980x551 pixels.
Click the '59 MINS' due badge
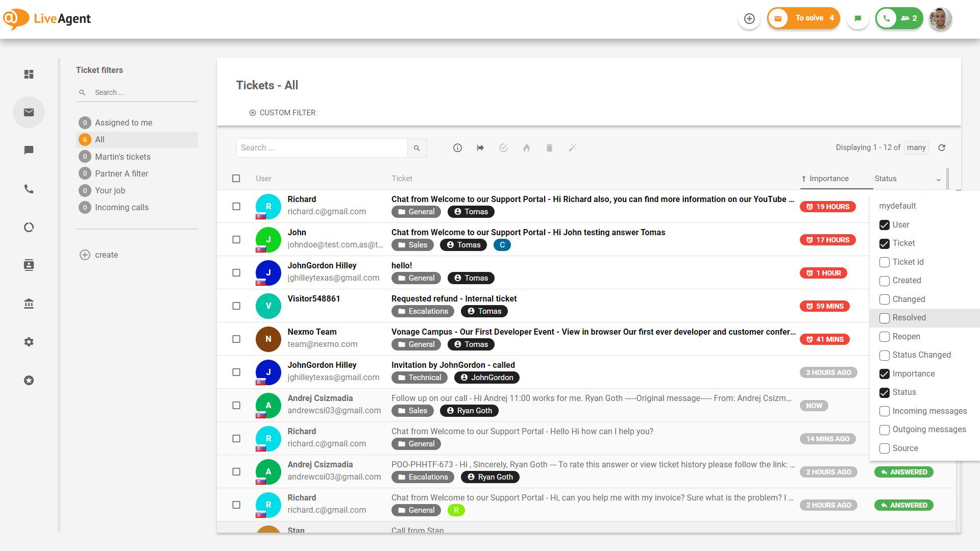click(824, 306)
